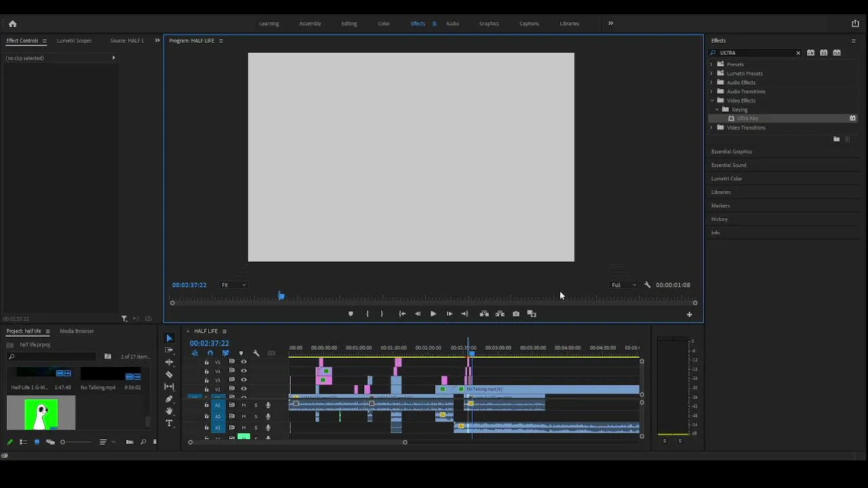868x488 pixels.
Task: Mark In point in Program monitor
Action: pyautogui.click(x=368, y=314)
